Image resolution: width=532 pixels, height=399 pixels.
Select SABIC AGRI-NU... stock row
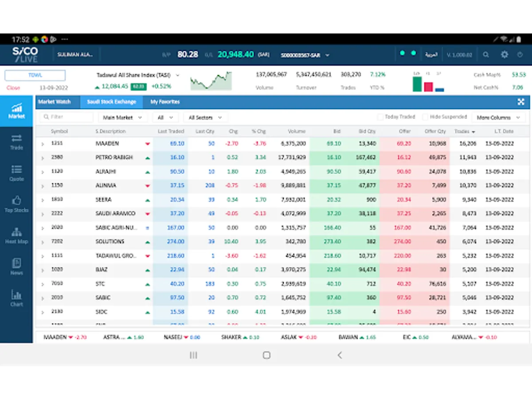[x=282, y=228]
